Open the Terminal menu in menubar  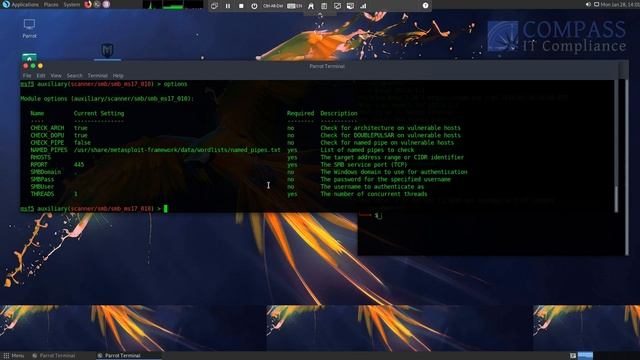(x=98, y=76)
